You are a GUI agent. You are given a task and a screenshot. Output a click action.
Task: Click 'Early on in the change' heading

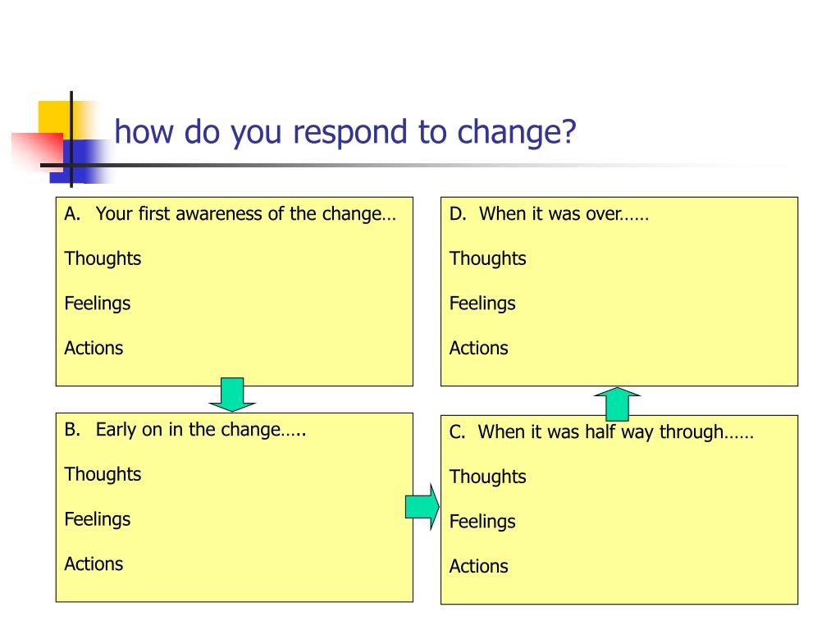[x=201, y=430]
